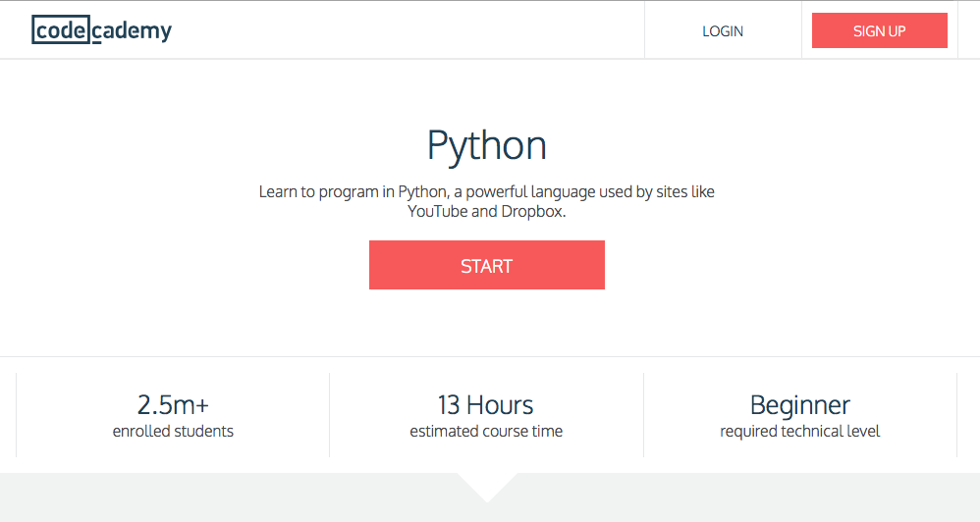Click the enrolled students caption

click(173, 431)
